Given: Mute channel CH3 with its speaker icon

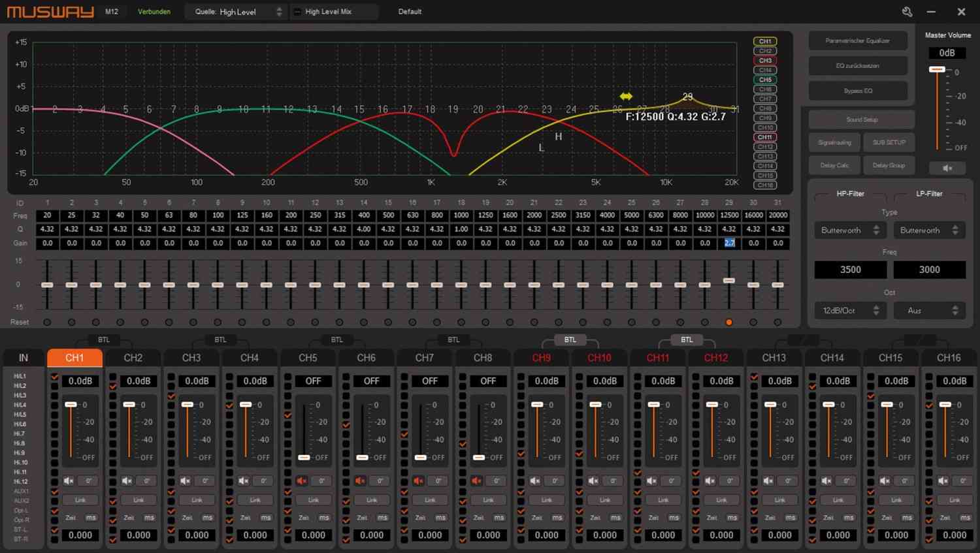Looking at the screenshot, I should (185, 481).
